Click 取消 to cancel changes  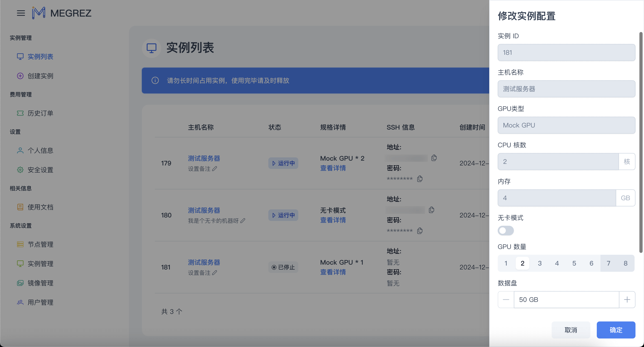click(x=571, y=330)
